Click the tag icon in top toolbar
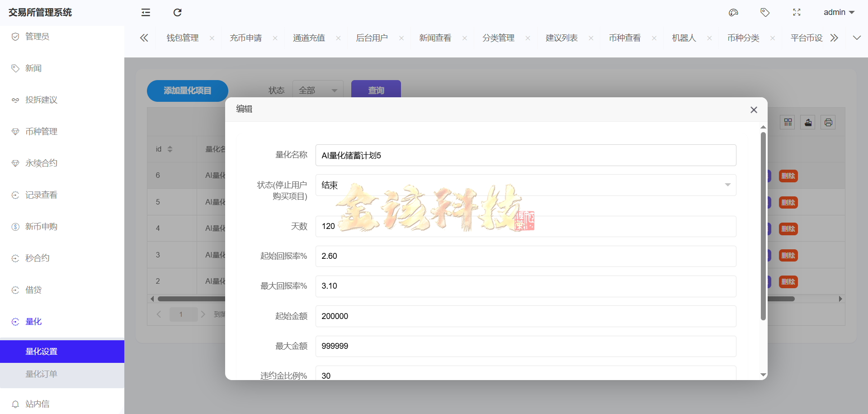The width and height of the screenshot is (868, 414). coord(765,12)
